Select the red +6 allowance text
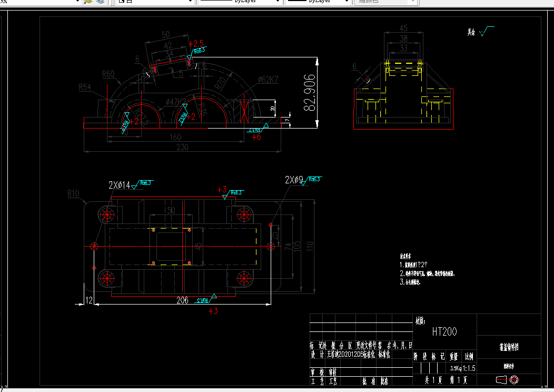This screenshot has height=392, width=554. click(x=256, y=137)
